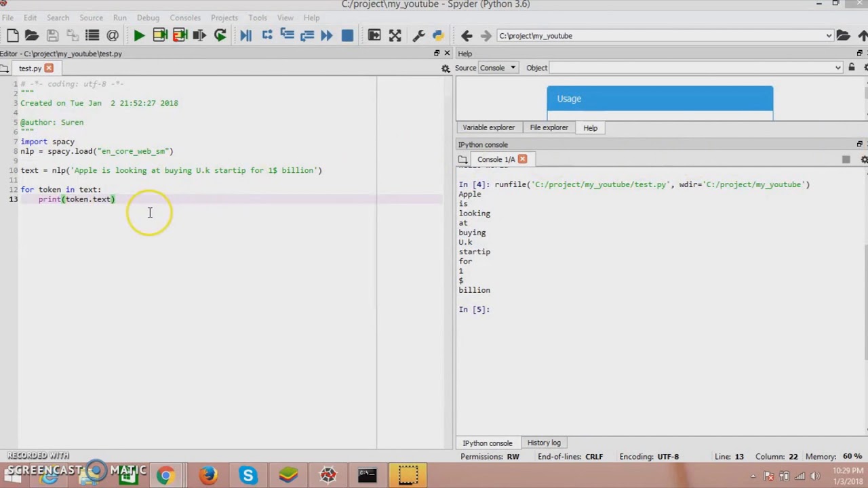Viewport: 868px width, 488px height.
Task: Browse a working directory folder icon
Action: point(843,35)
